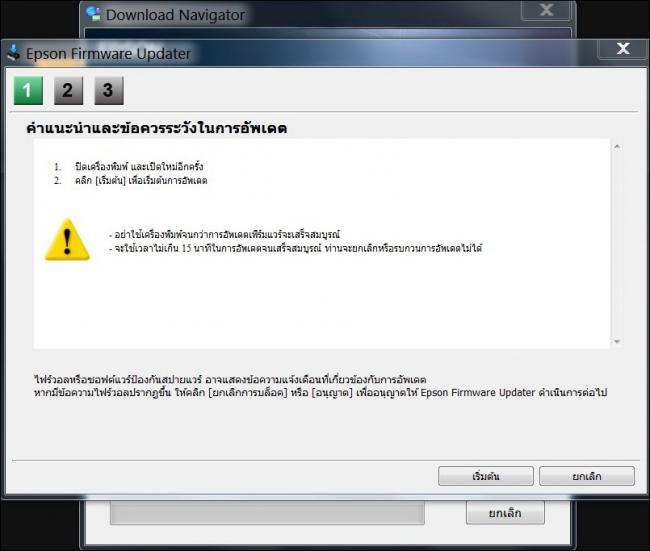Select the gray step 2 indicator
Image resolution: width=650 pixels, height=551 pixels.
[68, 90]
